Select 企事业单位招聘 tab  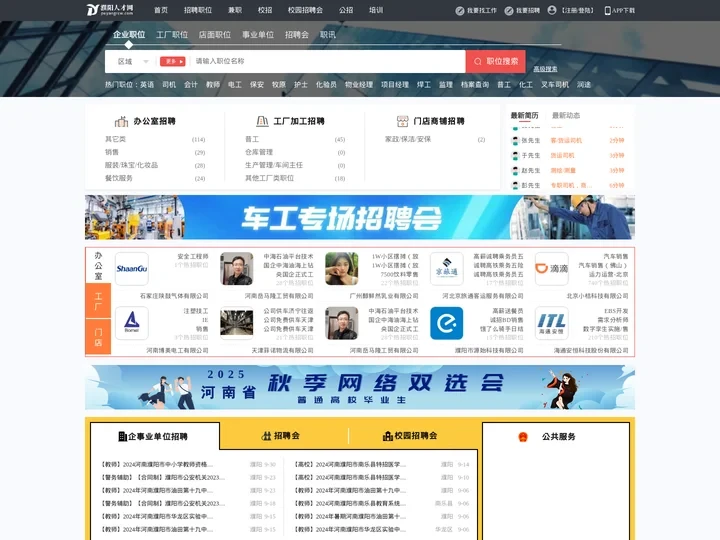[153, 436]
